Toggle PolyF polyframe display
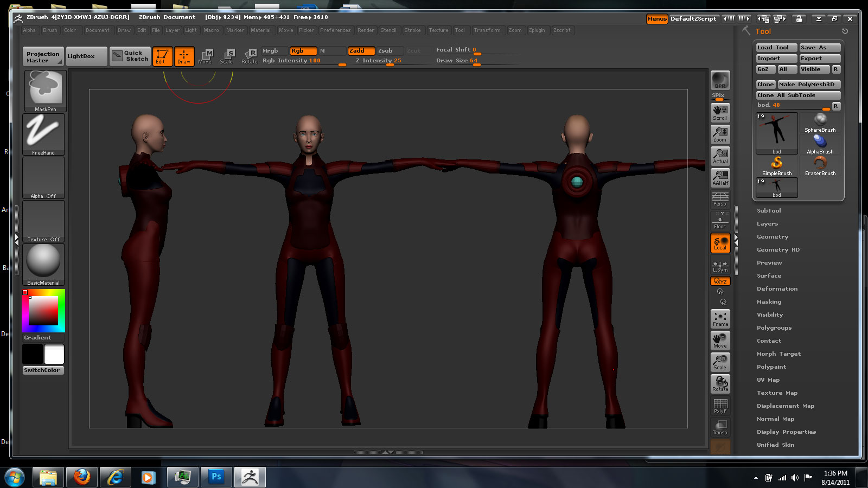Image resolution: width=868 pixels, height=488 pixels. pyautogui.click(x=720, y=405)
